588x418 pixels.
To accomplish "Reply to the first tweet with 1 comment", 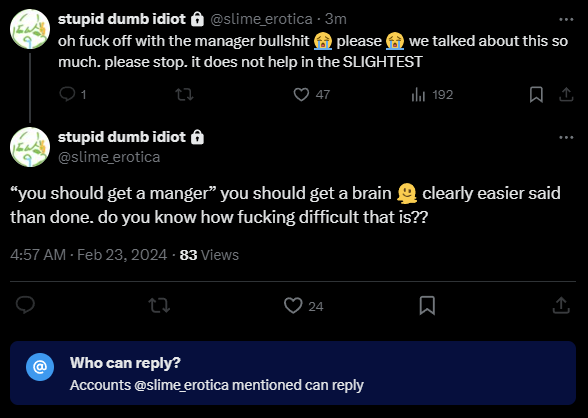I will pos(73,94).
